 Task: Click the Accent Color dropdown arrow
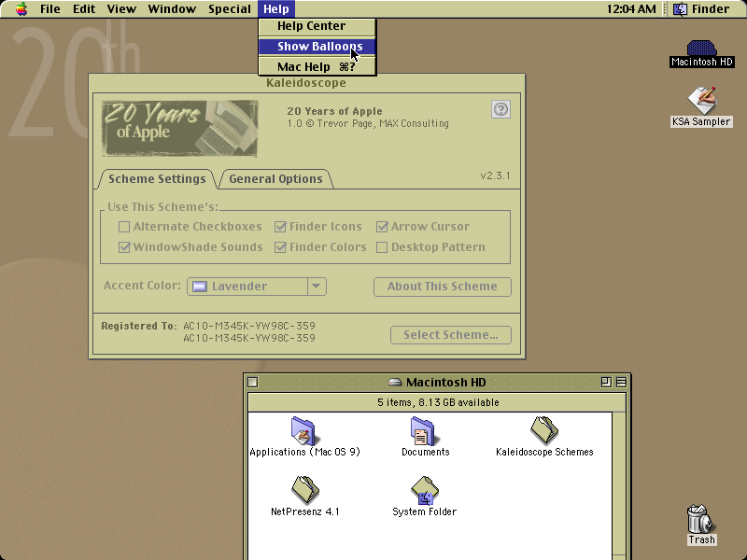317,287
